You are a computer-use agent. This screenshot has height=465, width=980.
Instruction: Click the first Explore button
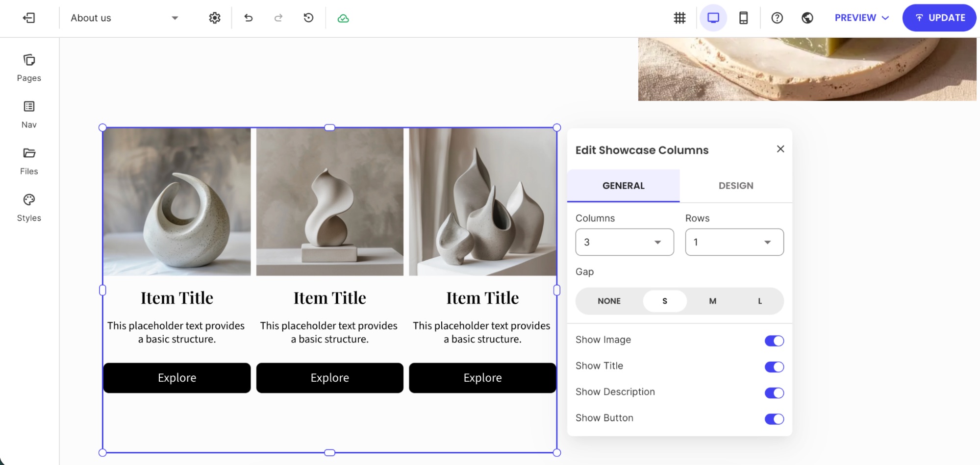(x=177, y=378)
